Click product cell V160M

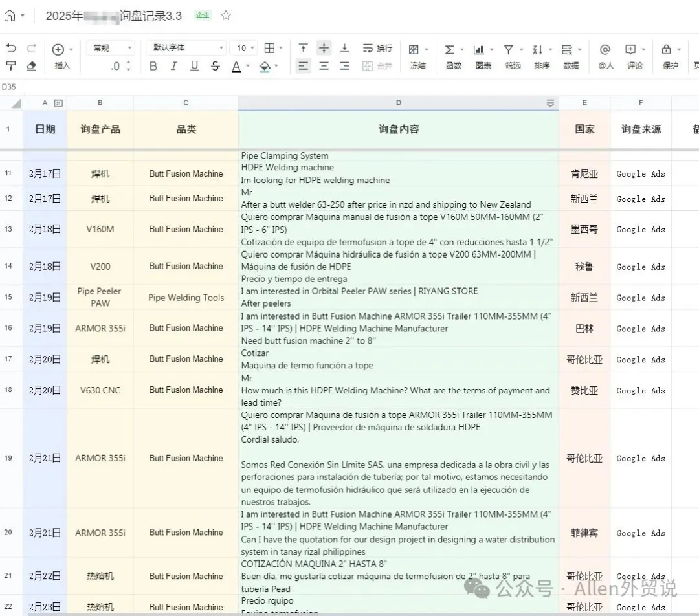click(x=100, y=230)
